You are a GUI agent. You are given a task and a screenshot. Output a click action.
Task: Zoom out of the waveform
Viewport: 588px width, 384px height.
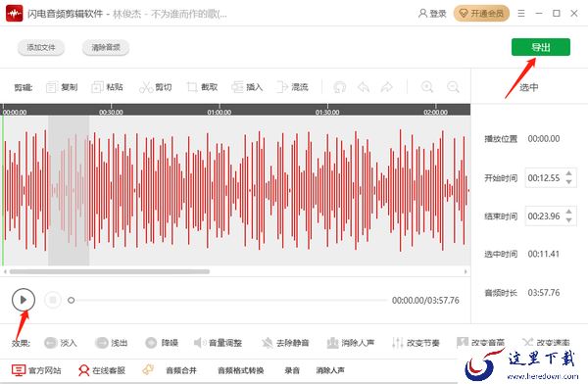coord(453,87)
